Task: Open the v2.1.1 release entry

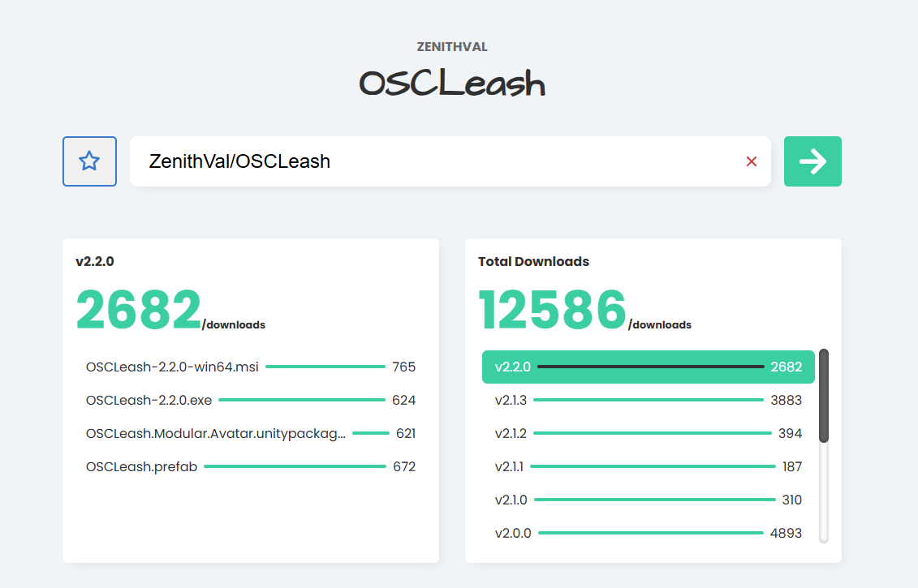Action: [648, 466]
